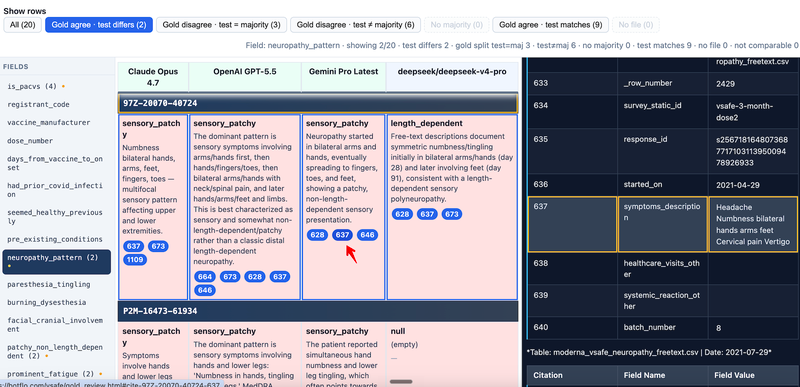This screenshot has width=800, height=387.
Task: Click the response_id field name cell
Action: 663,150
